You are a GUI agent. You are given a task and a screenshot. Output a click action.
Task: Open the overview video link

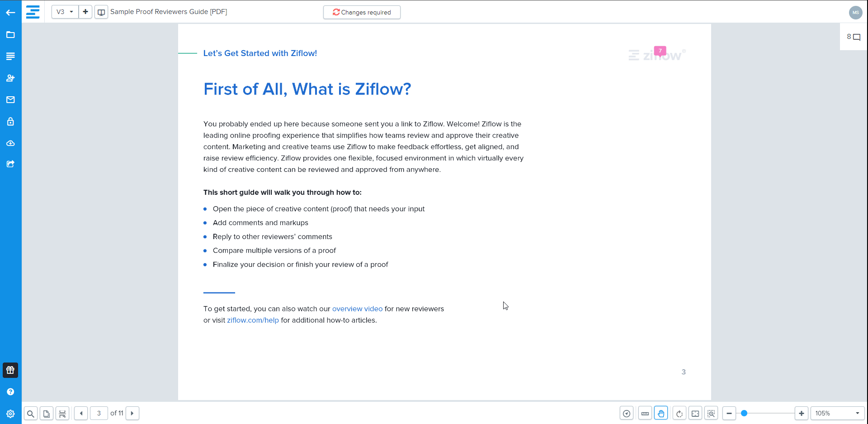(357, 309)
